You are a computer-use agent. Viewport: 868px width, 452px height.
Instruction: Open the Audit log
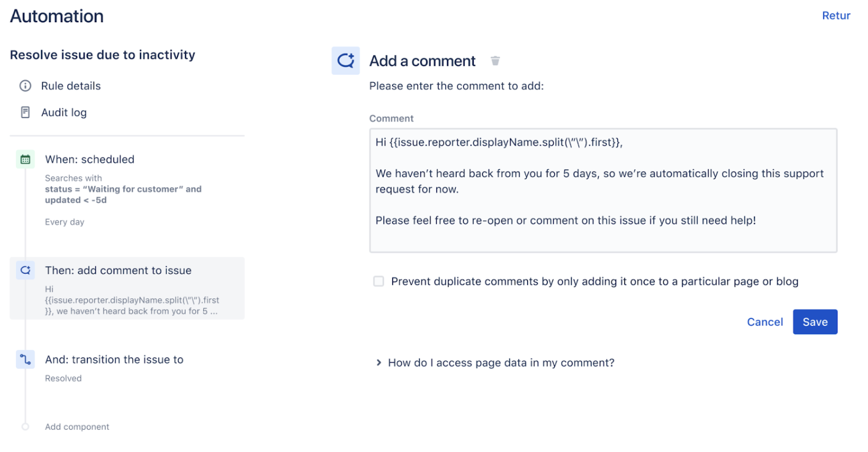(64, 112)
